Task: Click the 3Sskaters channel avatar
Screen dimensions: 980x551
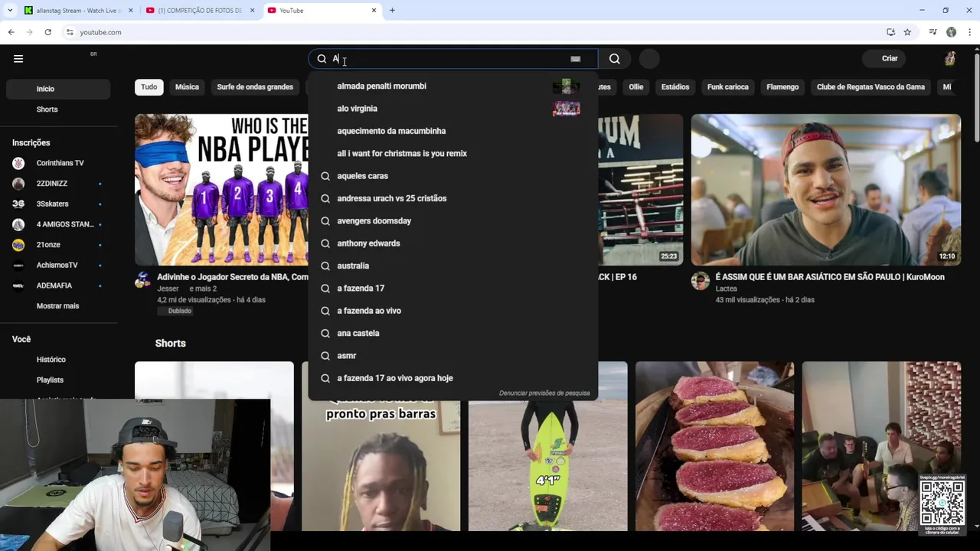Action: pos(18,204)
